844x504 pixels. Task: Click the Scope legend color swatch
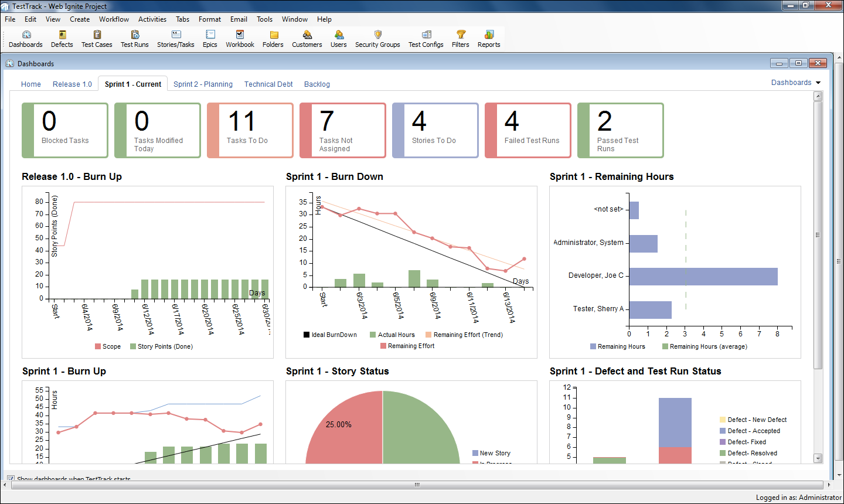tap(98, 346)
